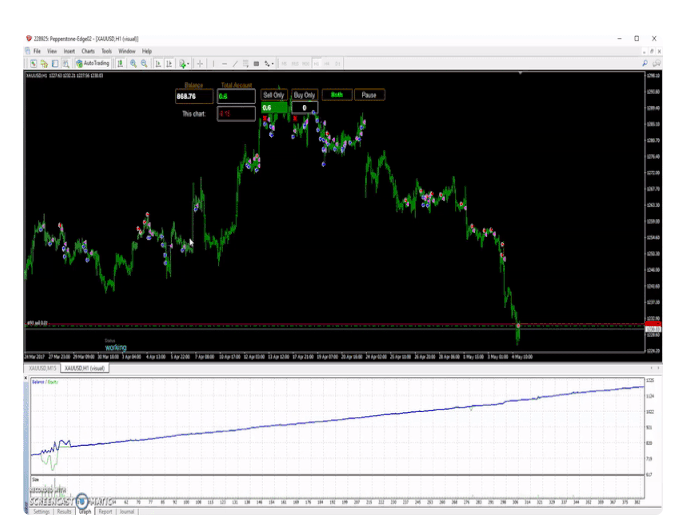Image resolution: width=679 pixels, height=530 pixels.
Task: Open the Charts menu
Action: point(88,51)
